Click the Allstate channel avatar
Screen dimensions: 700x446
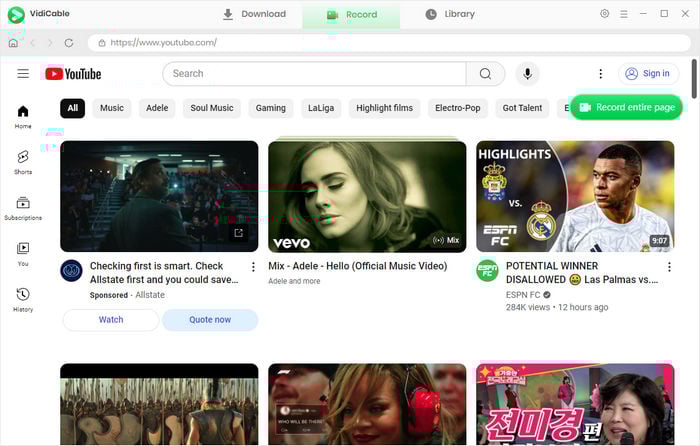tap(71, 271)
